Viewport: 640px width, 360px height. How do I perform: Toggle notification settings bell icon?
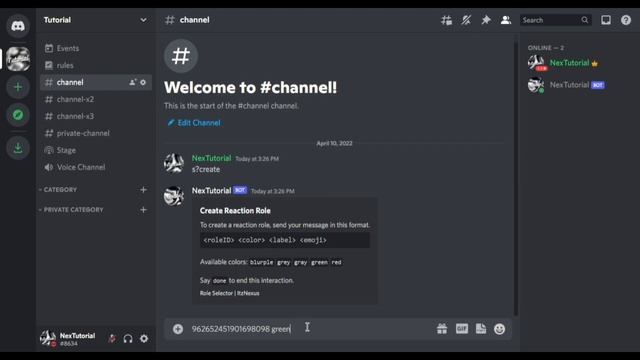pyautogui.click(x=466, y=20)
